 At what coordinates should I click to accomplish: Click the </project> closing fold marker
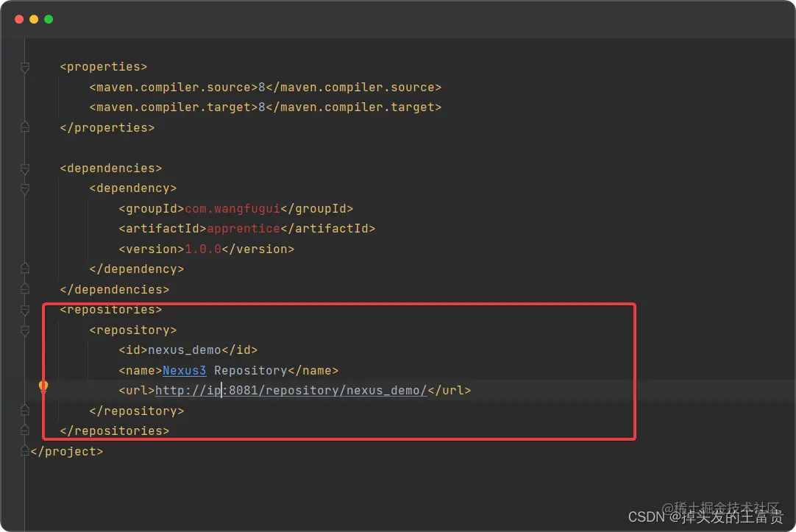point(24,450)
